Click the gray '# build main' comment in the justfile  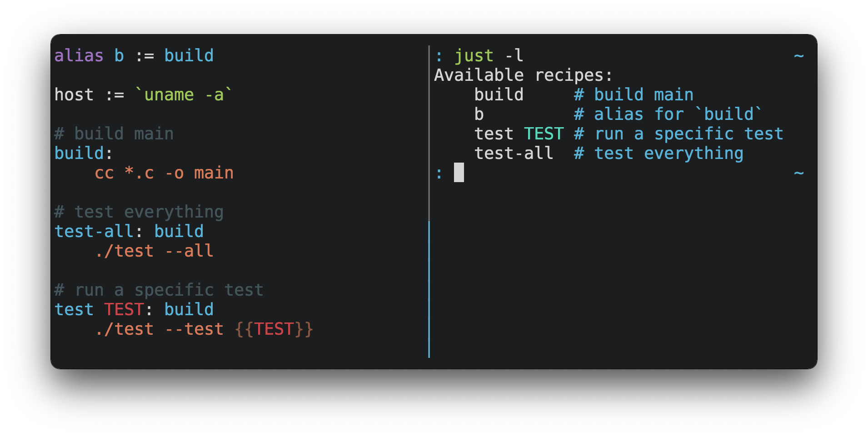point(114,134)
